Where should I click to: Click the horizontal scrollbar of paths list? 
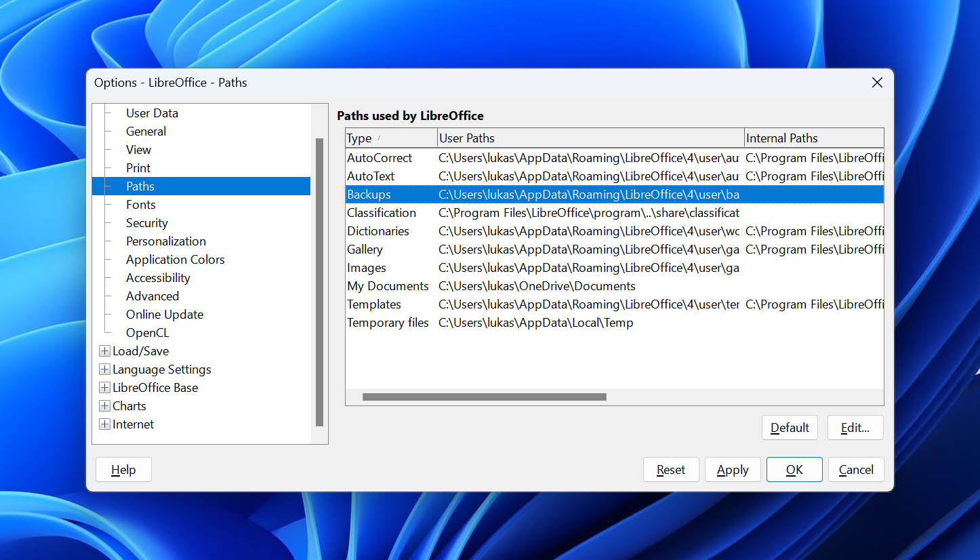[x=484, y=397]
